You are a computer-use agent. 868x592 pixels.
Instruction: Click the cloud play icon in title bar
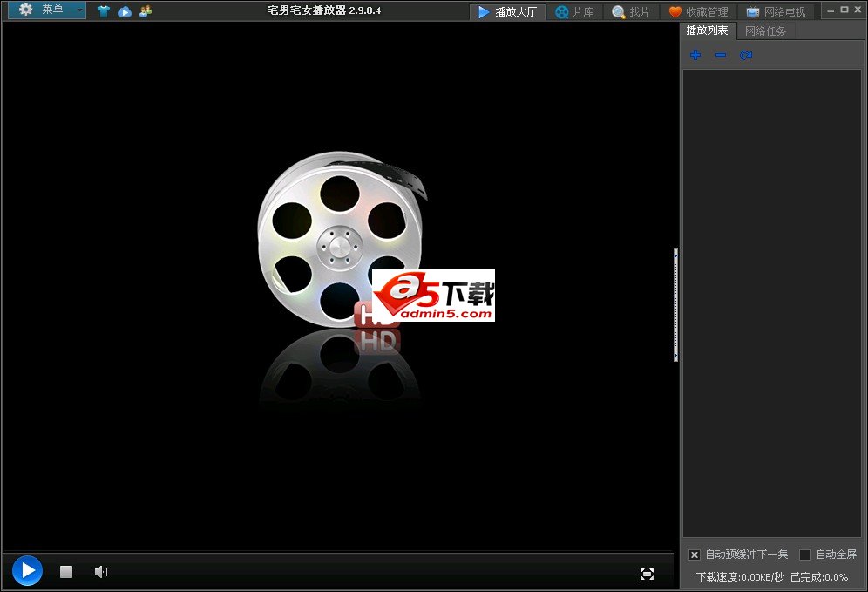125,11
